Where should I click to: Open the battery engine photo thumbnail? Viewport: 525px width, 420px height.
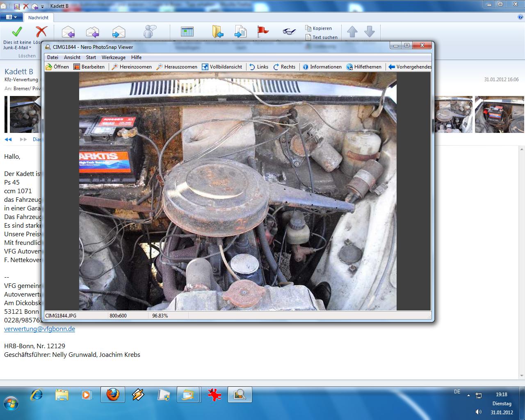point(499,114)
